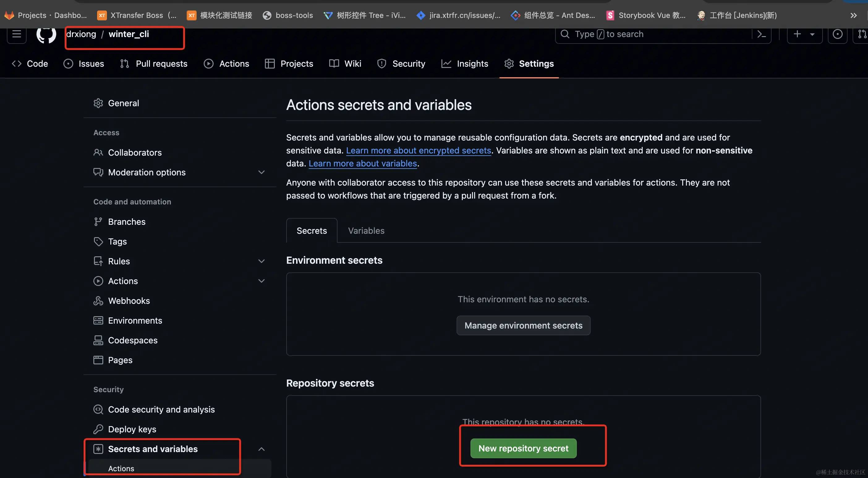Image resolution: width=868 pixels, height=478 pixels.
Task: Open the command palette icon
Action: (762, 34)
